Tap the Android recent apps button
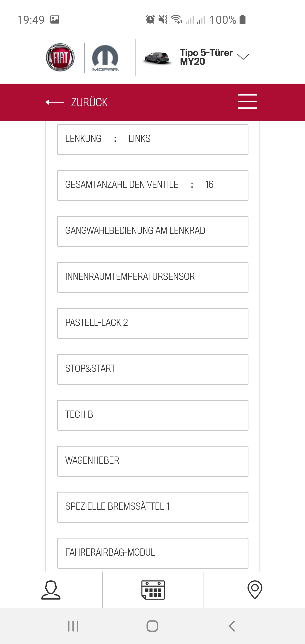Screen dimensions: 305x644 [x=73, y=626]
